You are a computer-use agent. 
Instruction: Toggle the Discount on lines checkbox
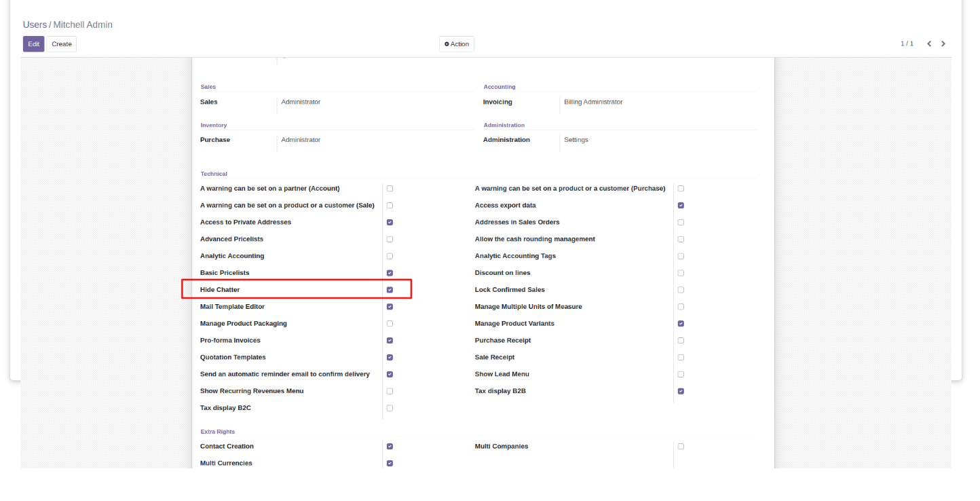pos(681,273)
